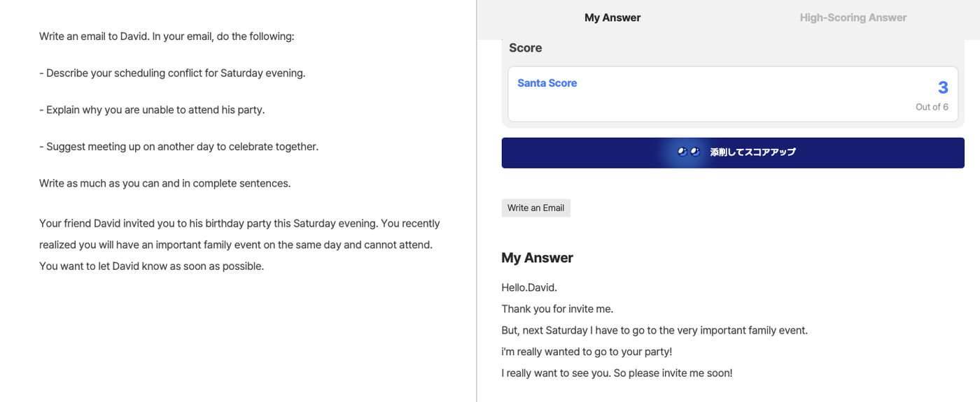The width and height of the screenshot is (980, 402).
Task: Click the 'Suggest meeting up on another day' bullet
Action: click(178, 147)
